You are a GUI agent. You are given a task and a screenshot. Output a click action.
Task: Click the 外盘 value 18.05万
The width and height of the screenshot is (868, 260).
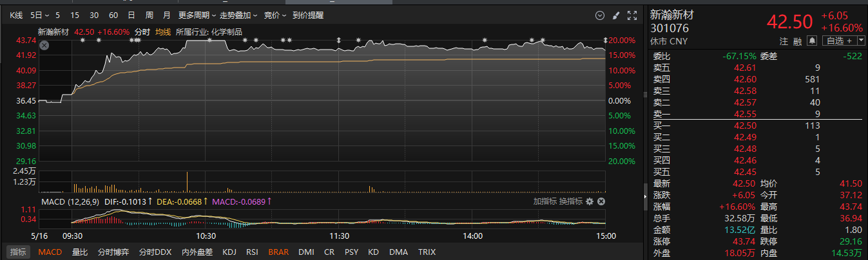(x=738, y=253)
